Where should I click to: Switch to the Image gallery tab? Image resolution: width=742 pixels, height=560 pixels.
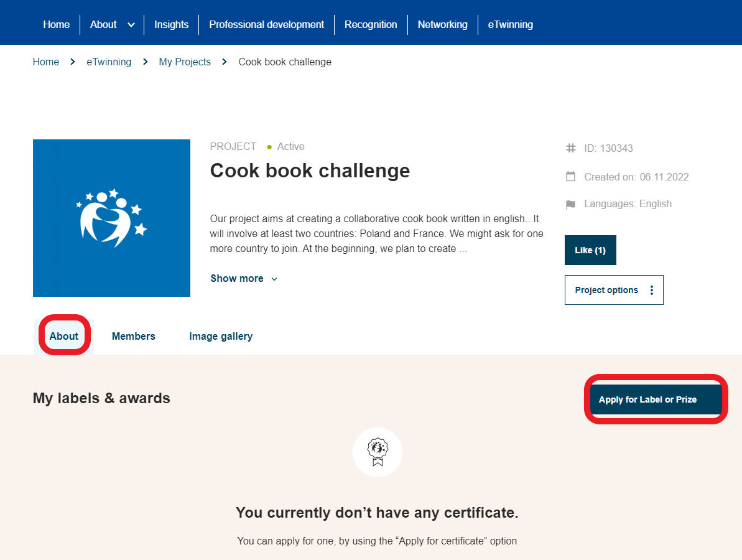click(221, 337)
